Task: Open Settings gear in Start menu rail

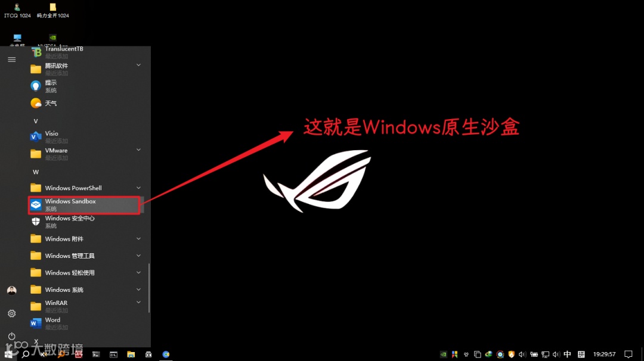Action: 11,313
